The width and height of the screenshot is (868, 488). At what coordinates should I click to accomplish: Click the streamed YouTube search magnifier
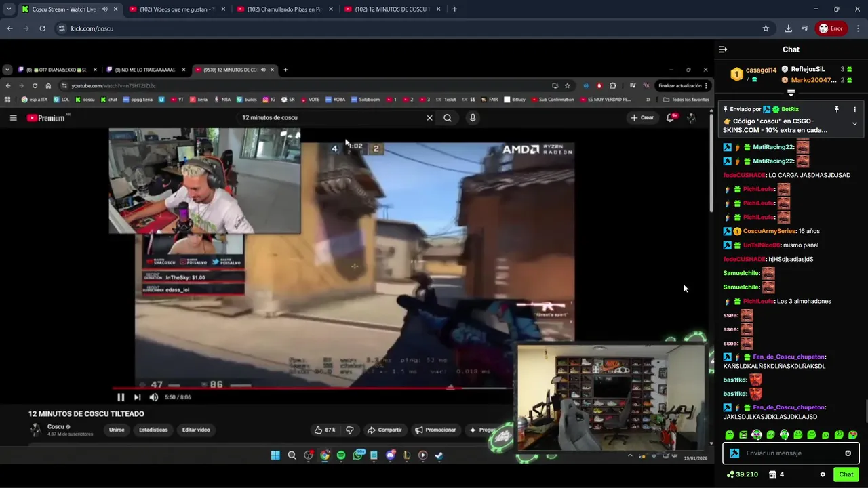coord(448,118)
